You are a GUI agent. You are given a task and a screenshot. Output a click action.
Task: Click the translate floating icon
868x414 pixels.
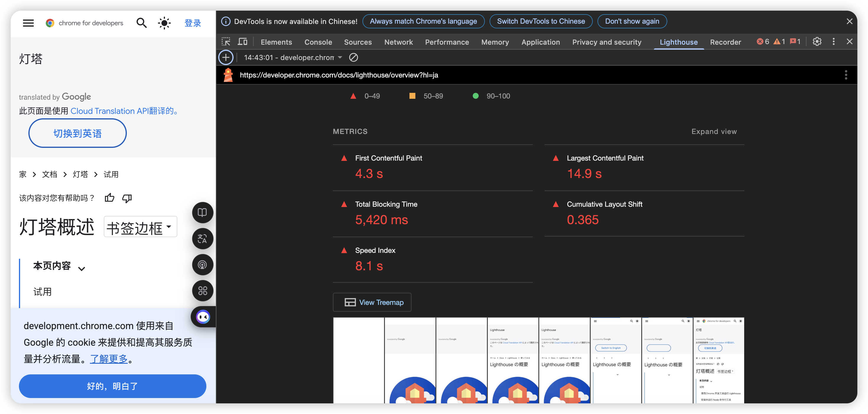click(203, 239)
